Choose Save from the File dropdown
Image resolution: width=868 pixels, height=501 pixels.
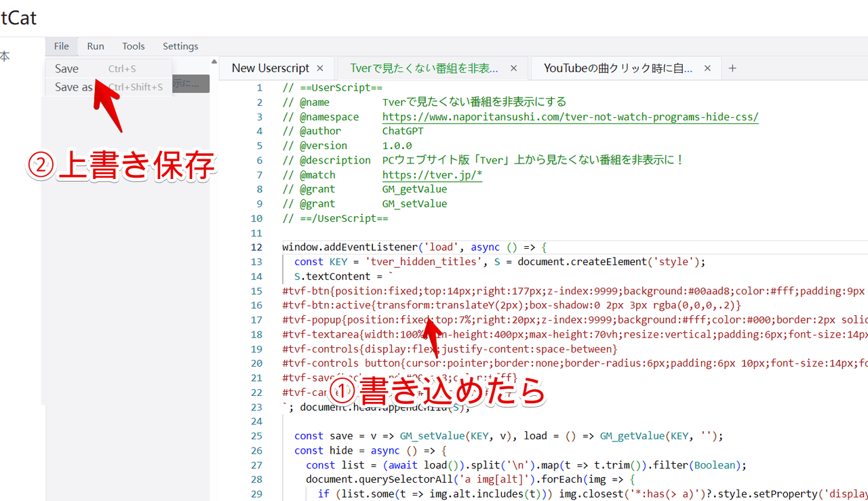[108, 68]
